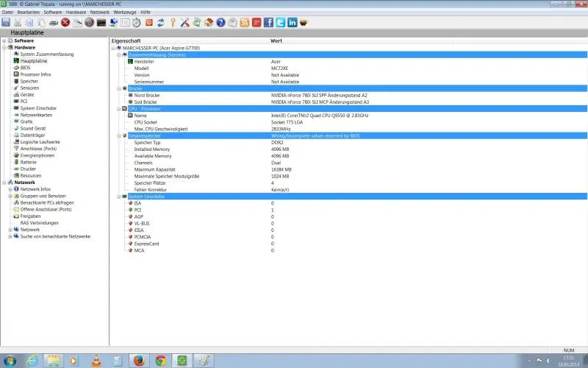Image resolution: width=588 pixels, height=368 pixels.
Task: Select Offene Anschlüsse (Ports) item
Action: pyautogui.click(x=46, y=209)
